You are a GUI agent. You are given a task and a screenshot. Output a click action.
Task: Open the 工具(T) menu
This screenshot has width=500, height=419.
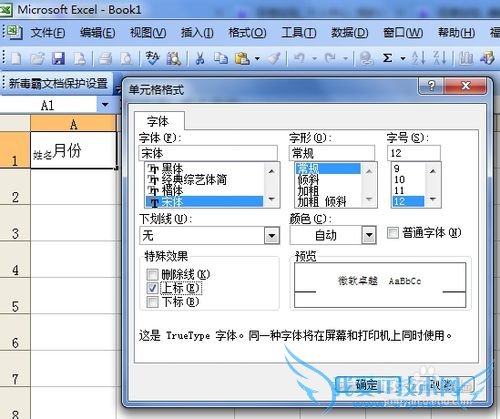[x=299, y=32]
